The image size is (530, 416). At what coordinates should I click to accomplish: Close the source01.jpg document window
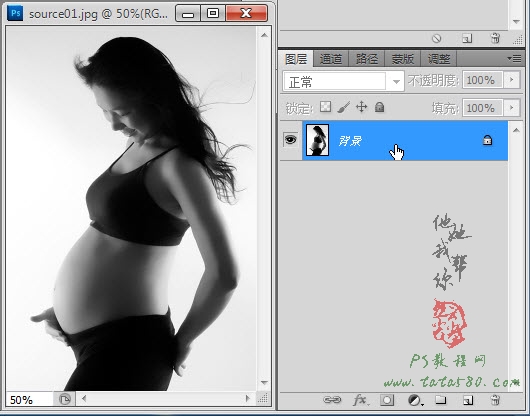(246, 14)
